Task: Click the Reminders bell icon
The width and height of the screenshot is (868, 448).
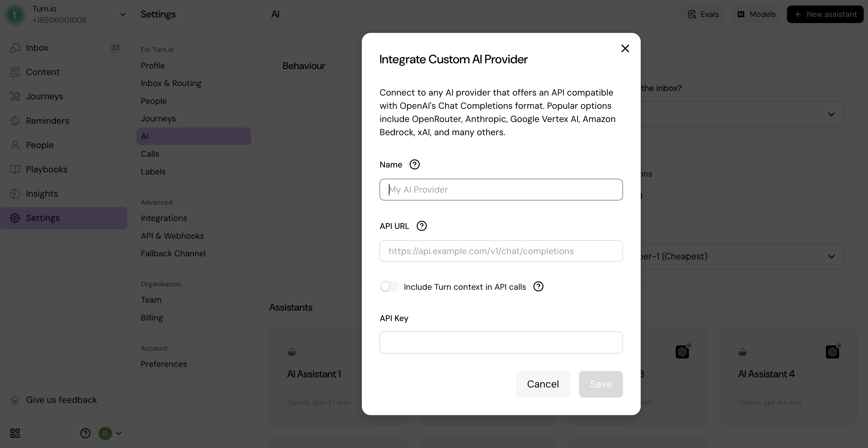Action: [15, 121]
